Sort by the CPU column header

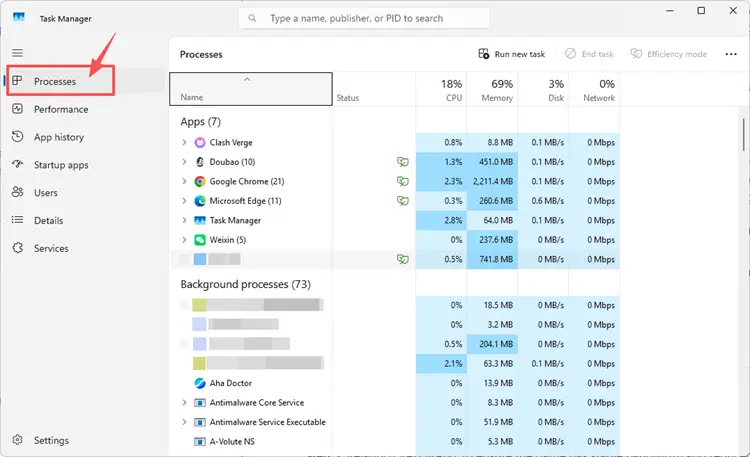(441, 89)
